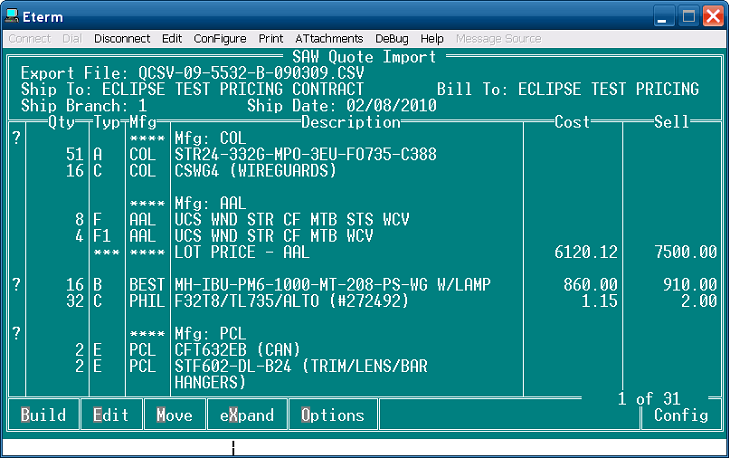Click the Options button
Image resolution: width=730 pixels, height=458 pixels.
click(332, 414)
